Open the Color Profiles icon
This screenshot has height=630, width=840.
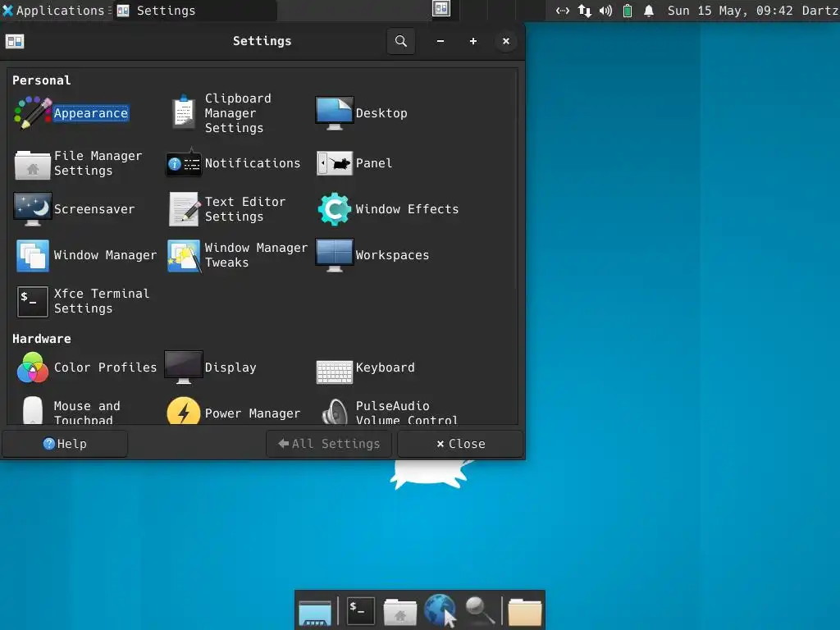coord(33,367)
